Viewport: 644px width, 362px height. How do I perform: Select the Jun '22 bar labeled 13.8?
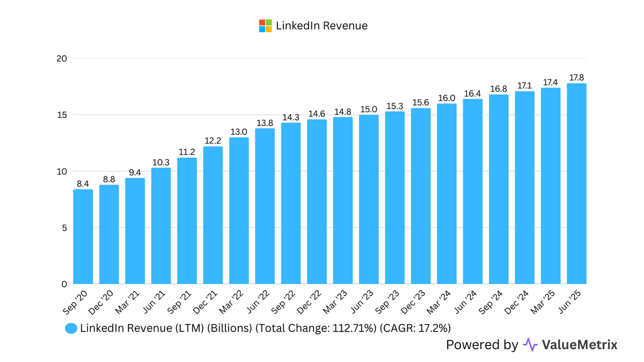pos(265,206)
